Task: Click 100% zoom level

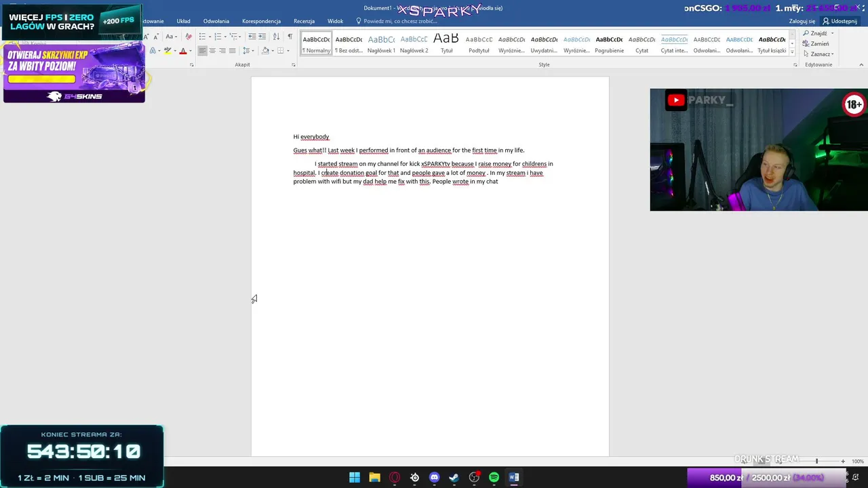Action: pyautogui.click(x=858, y=462)
